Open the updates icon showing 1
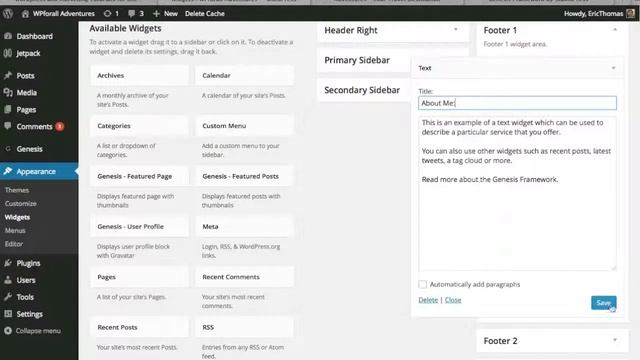 pyautogui.click(x=107, y=13)
